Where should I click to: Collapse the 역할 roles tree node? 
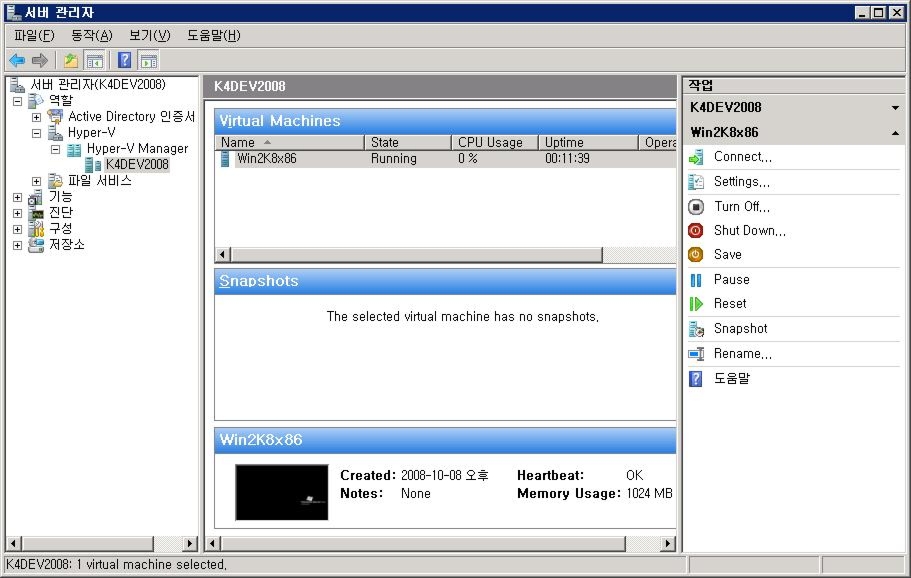[x=17, y=101]
